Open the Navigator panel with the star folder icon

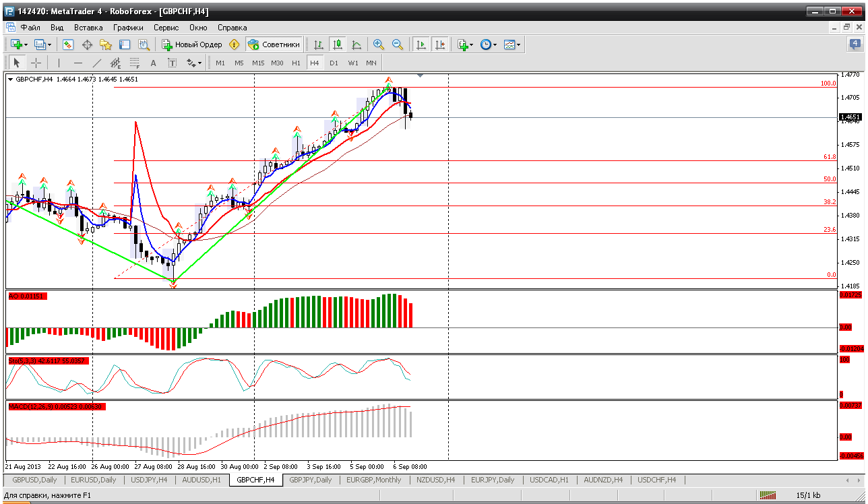coord(106,44)
